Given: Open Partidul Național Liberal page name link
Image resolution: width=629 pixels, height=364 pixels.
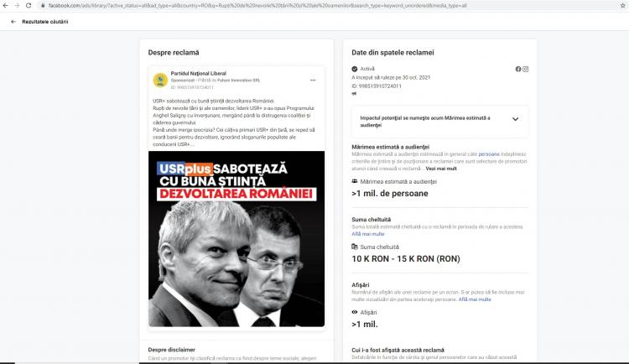Looking at the screenshot, I should pos(199,74).
